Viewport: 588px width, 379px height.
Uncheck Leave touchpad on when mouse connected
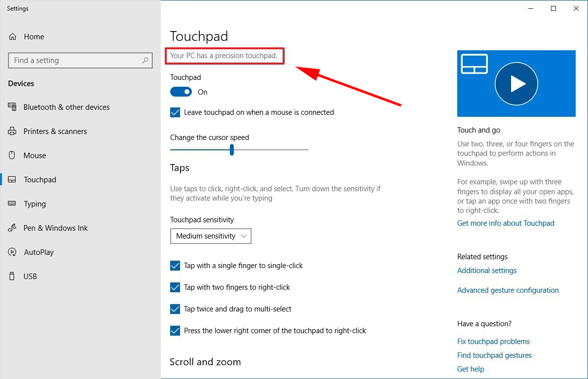(175, 112)
